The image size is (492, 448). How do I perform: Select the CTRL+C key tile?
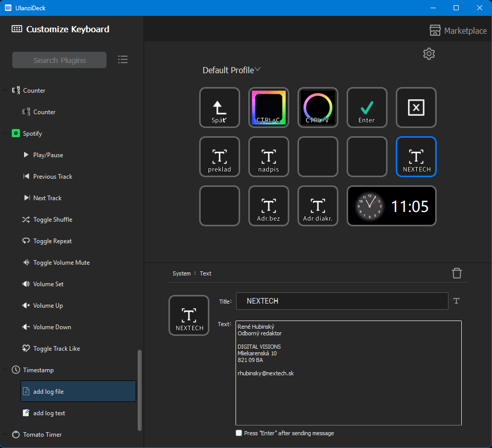click(x=269, y=108)
